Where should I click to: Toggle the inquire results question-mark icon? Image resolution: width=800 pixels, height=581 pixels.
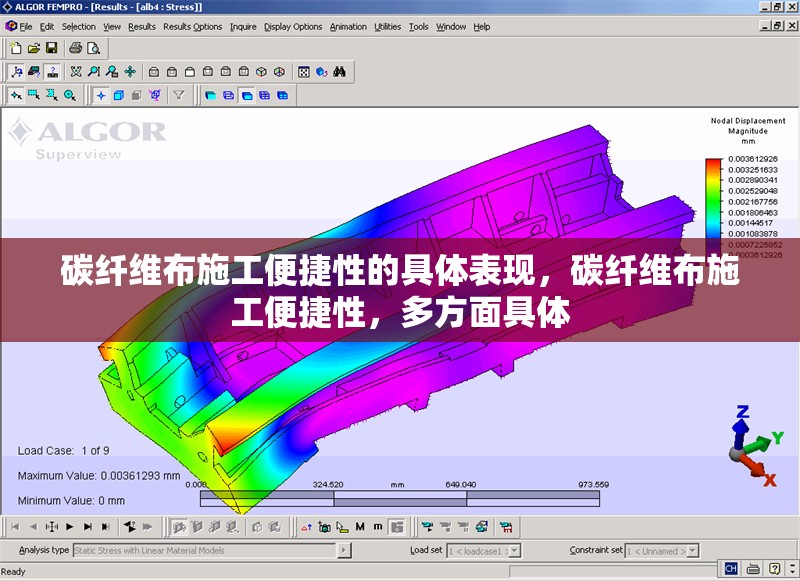(x=53, y=72)
